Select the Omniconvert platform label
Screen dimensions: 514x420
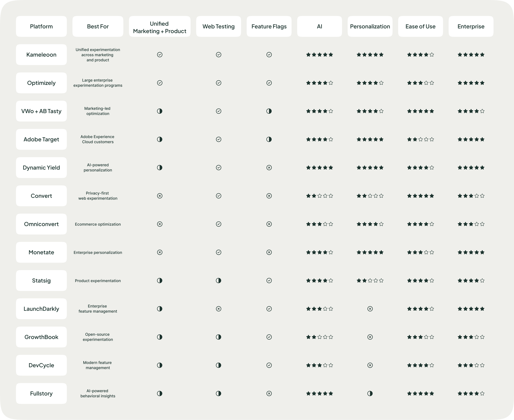pyautogui.click(x=41, y=224)
